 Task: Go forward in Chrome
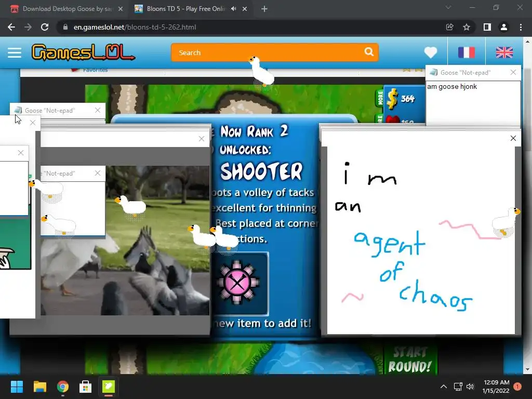click(28, 27)
